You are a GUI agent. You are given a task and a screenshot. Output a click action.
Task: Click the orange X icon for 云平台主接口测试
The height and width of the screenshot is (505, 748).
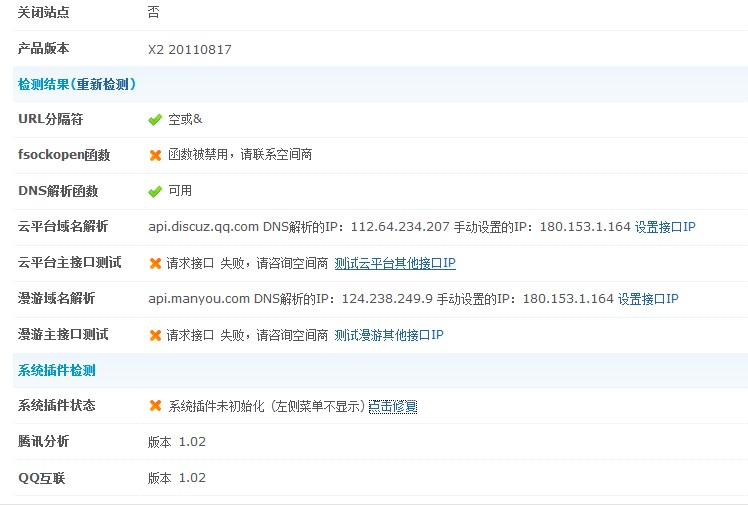click(x=155, y=263)
